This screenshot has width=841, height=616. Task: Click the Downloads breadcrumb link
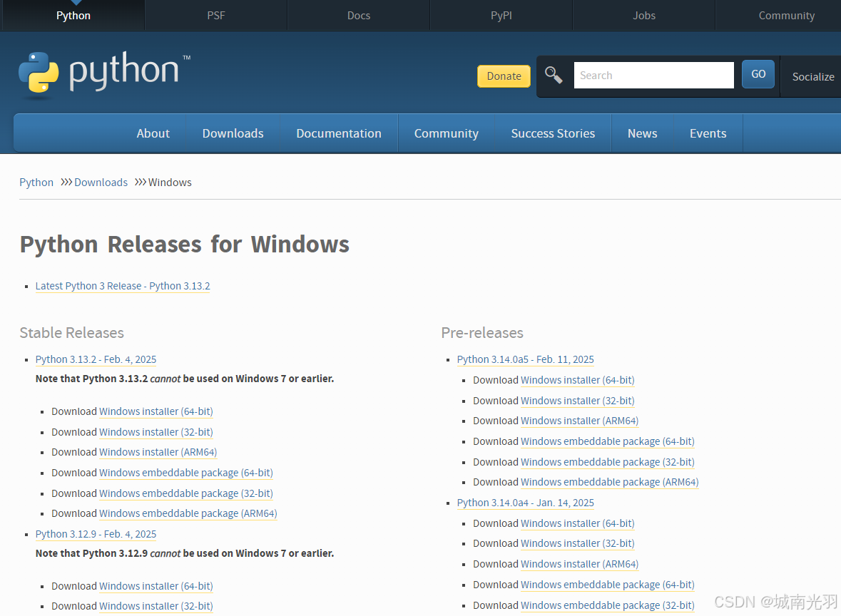(101, 183)
